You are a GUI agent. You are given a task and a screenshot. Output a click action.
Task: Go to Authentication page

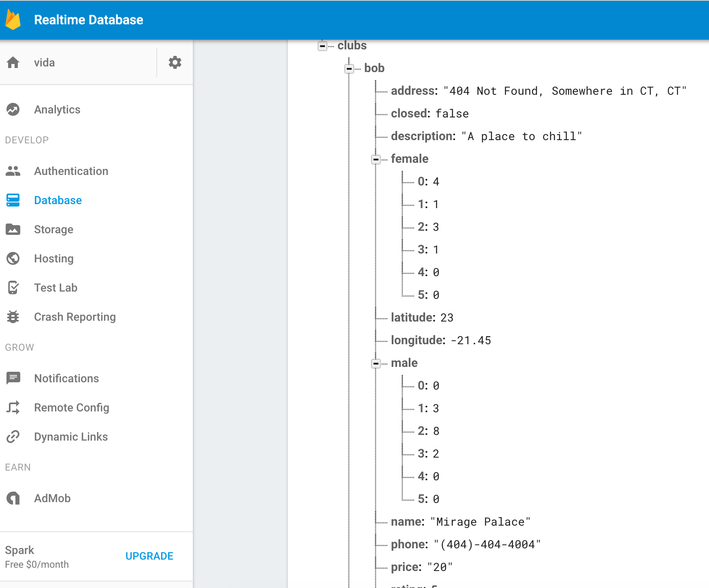(71, 171)
